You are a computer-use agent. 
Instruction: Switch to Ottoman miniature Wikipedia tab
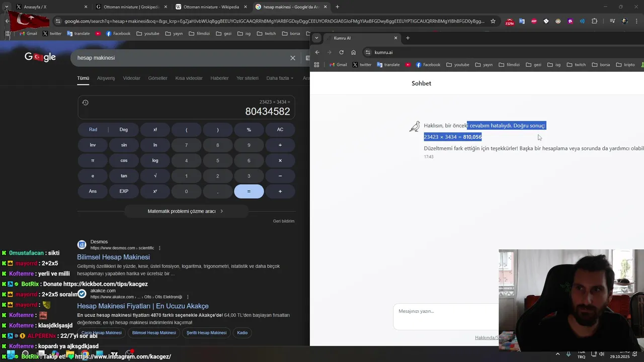pyautogui.click(x=211, y=7)
